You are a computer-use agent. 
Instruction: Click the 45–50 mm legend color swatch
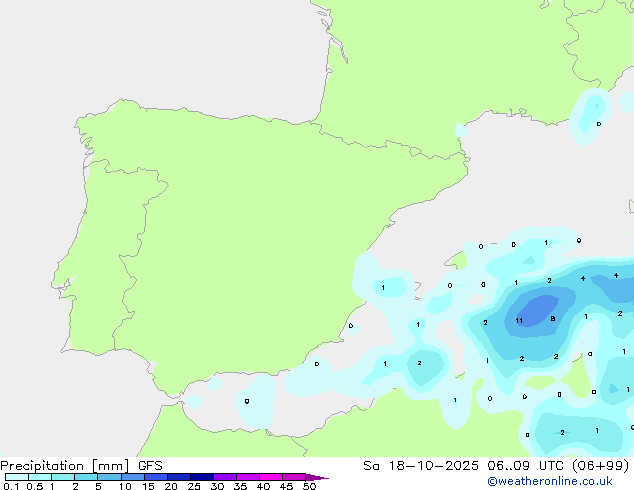tap(294, 477)
